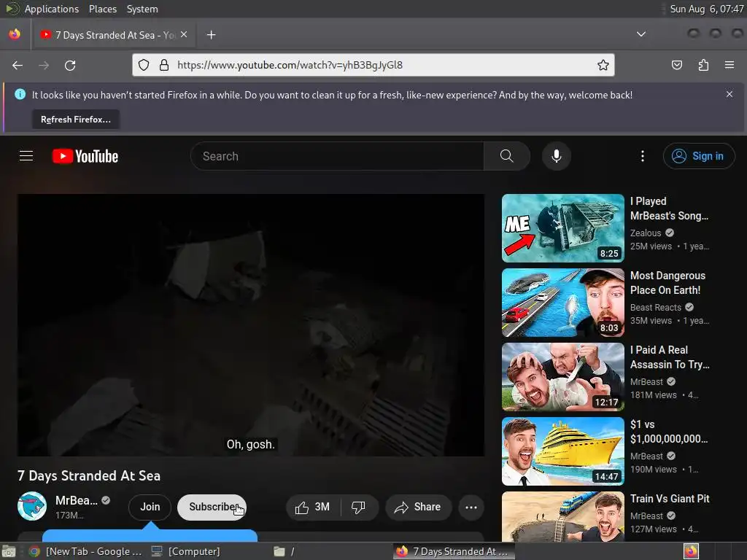
Task: Open YouTube settings three-dot menu
Action: [642, 156]
